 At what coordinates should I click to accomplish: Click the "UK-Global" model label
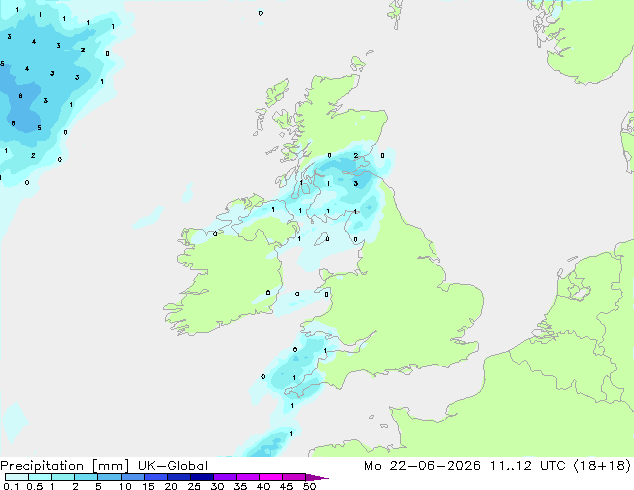173,466
